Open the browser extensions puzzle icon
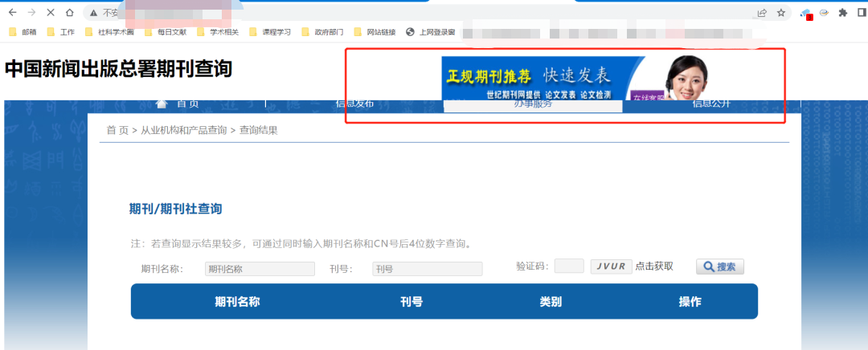The height and width of the screenshot is (350, 868). pyautogui.click(x=843, y=13)
